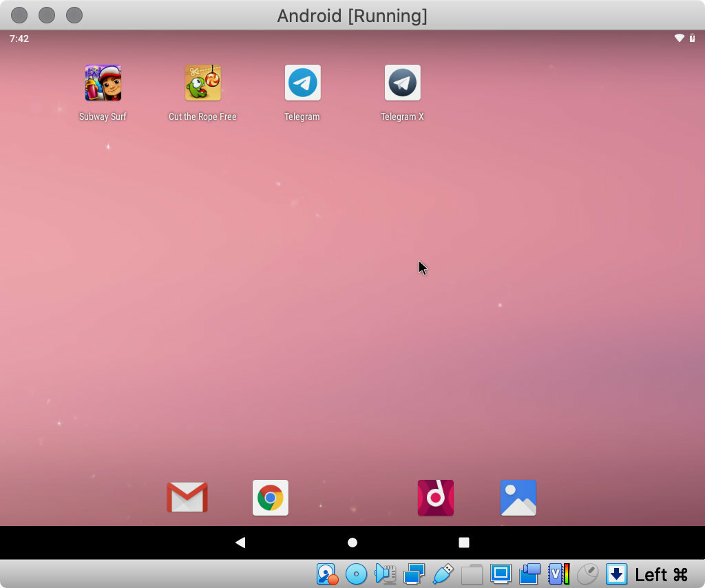Click the USB devices status icon
The image size is (705, 588).
coord(443,574)
